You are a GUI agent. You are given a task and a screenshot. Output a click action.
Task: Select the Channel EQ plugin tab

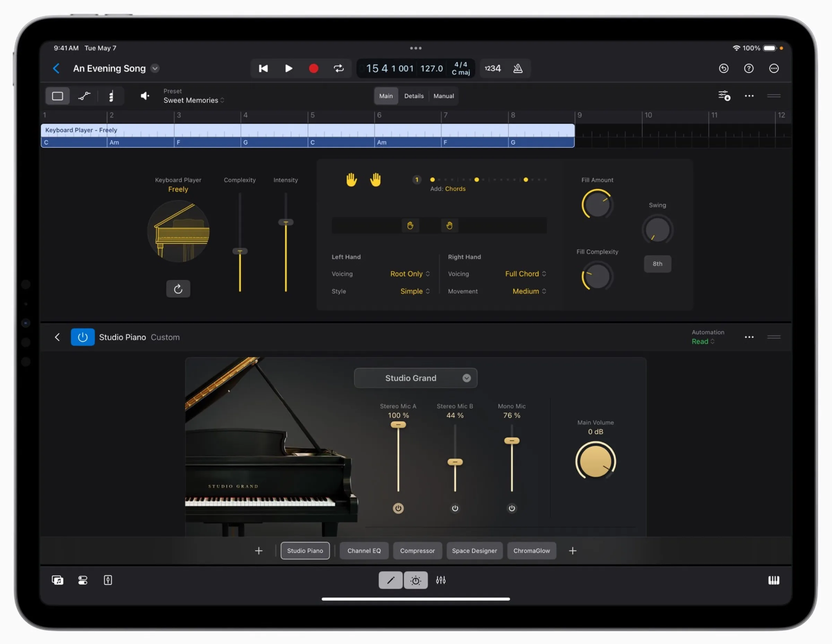click(364, 550)
